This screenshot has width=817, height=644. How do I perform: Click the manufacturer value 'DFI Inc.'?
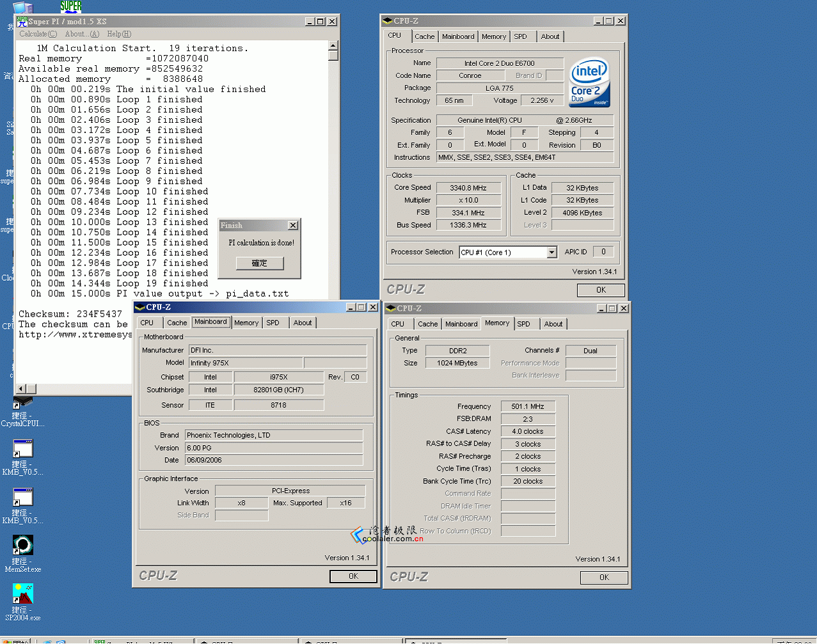click(x=278, y=350)
